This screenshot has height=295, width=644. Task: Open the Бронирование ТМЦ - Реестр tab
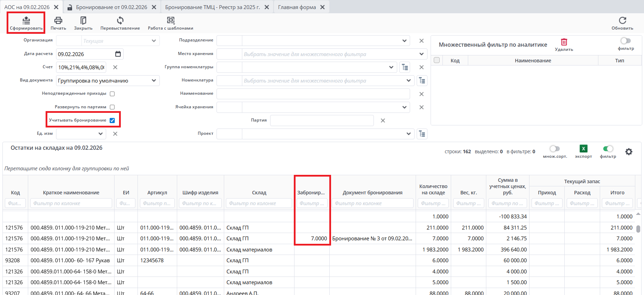coord(212,7)
